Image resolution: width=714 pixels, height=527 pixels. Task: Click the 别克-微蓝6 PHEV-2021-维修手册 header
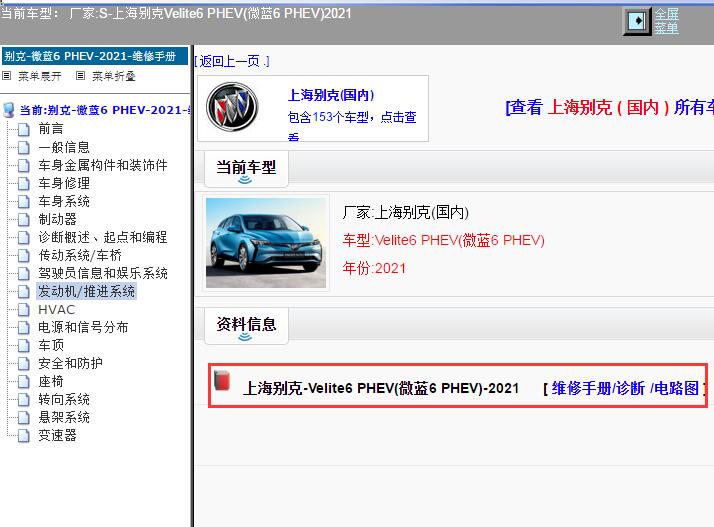coord(95,56)
